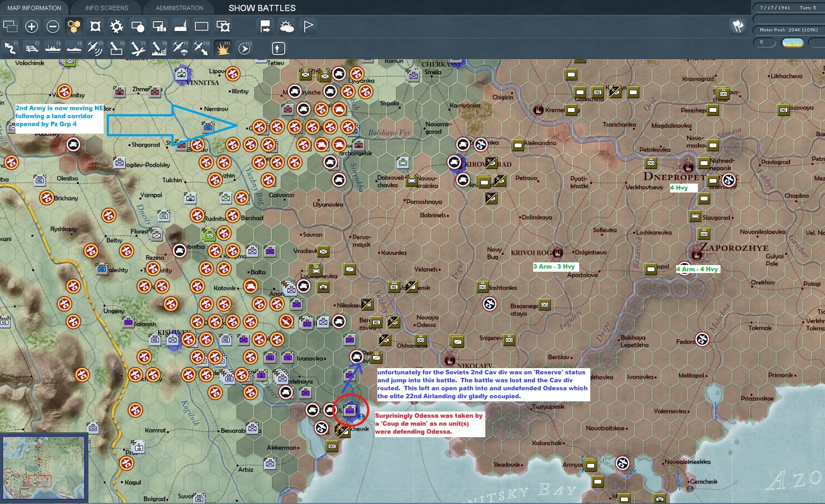This screenshot has height=504, width=825.
Task: Open the Map Information tab
Action: coord(34,8)
